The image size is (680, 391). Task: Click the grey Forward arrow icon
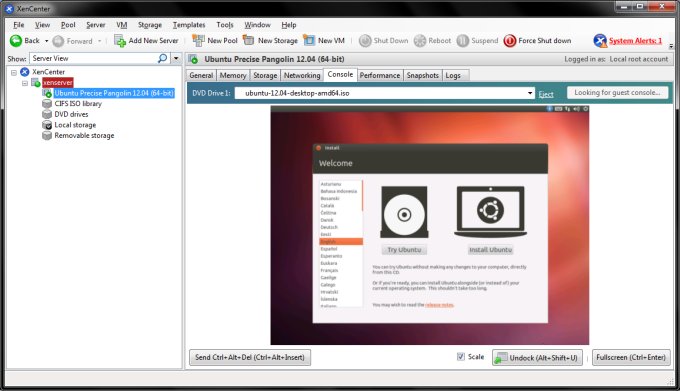click(58, 41)
